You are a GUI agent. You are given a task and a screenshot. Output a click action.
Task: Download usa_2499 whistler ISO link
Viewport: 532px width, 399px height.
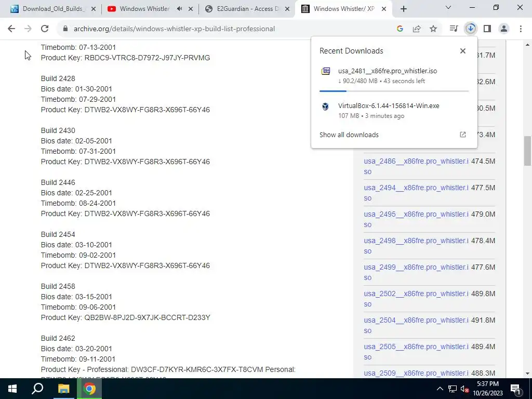point(416,272)
